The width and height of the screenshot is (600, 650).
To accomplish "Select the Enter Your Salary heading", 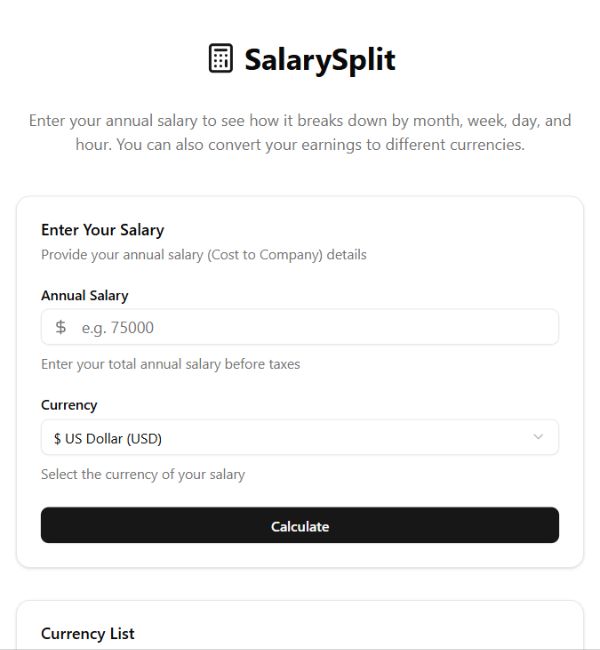I will click(x=102, y=230).
